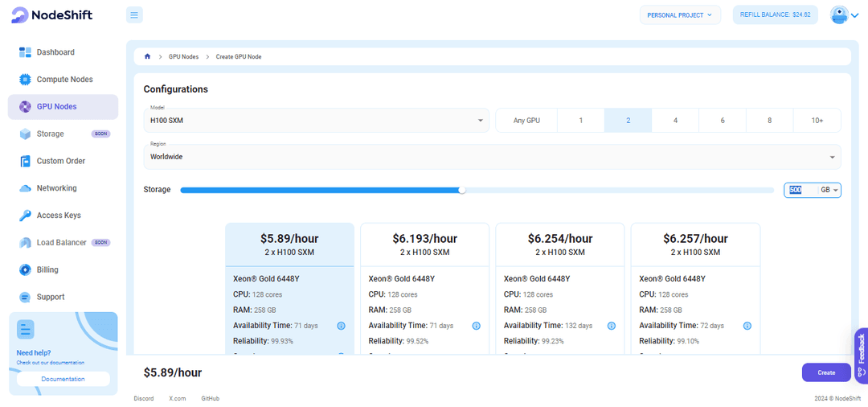Select the $5.89/hour GPU offer card
Screen dimensions: 868x407
point(289,288)
